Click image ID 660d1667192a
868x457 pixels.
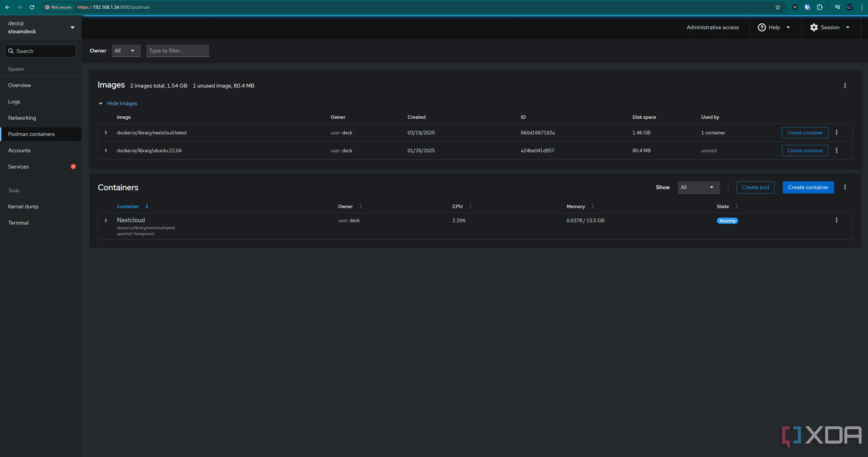537,133
